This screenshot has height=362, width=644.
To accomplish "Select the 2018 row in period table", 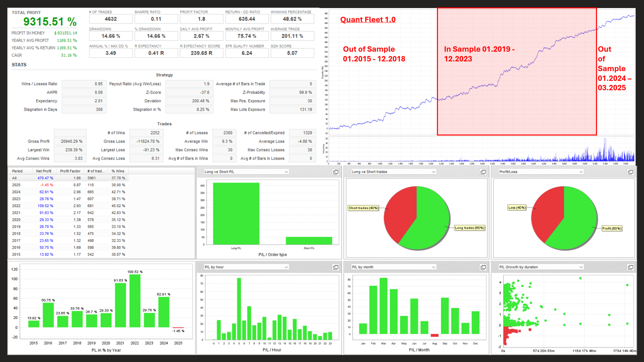I will point(68,234).
